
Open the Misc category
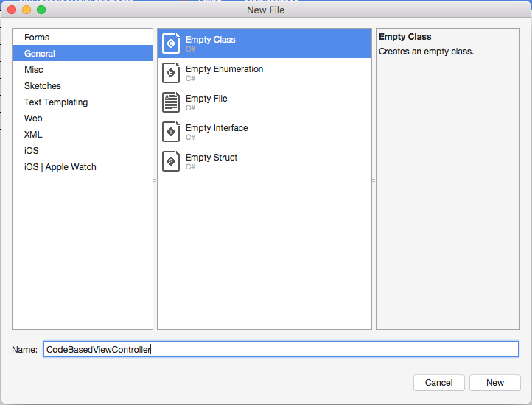[x=83, y=69]
